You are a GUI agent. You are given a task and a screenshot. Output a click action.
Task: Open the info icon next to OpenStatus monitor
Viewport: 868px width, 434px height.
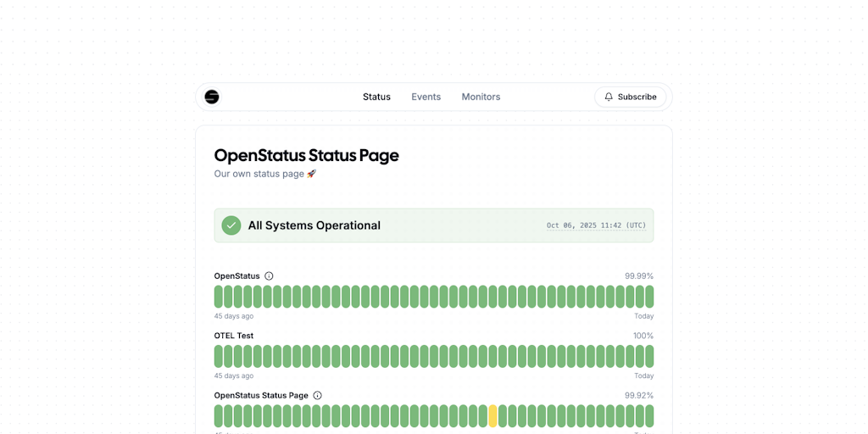click(270, 276)
